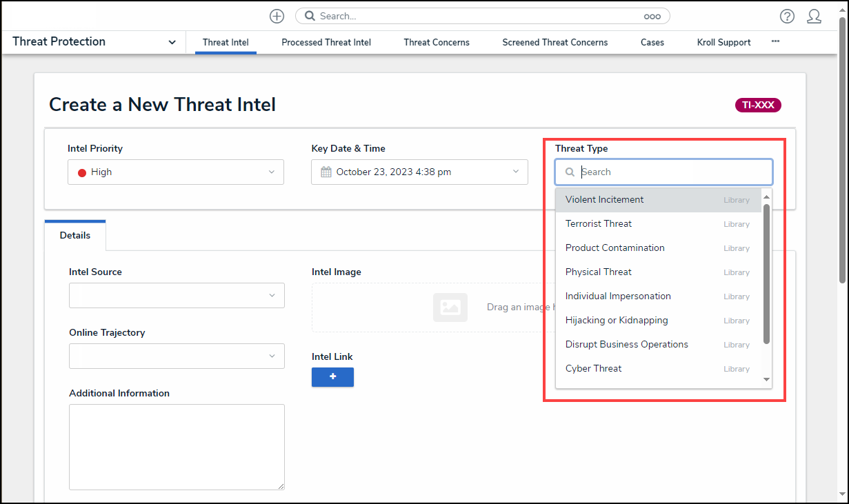Click the magnifier icon in global search
The height and width of the screenshot is (504, 849).
pyautogui.click(x=310, y=16)
